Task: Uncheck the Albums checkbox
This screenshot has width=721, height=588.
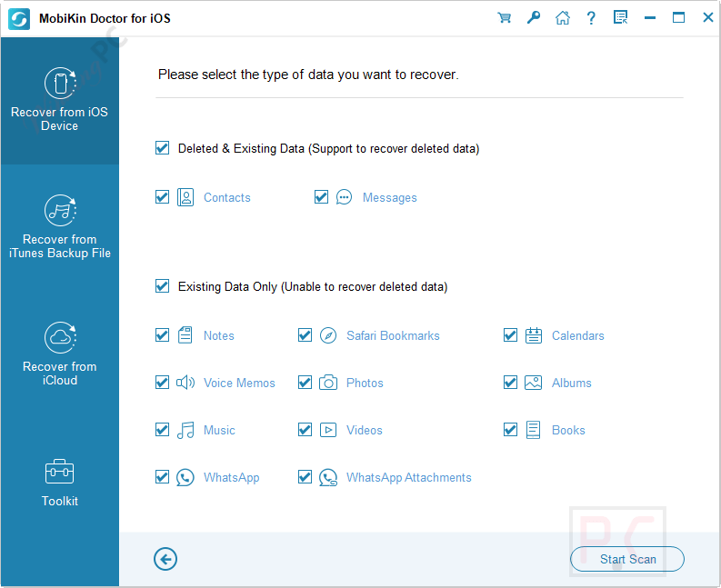Action: pos(510,383)
